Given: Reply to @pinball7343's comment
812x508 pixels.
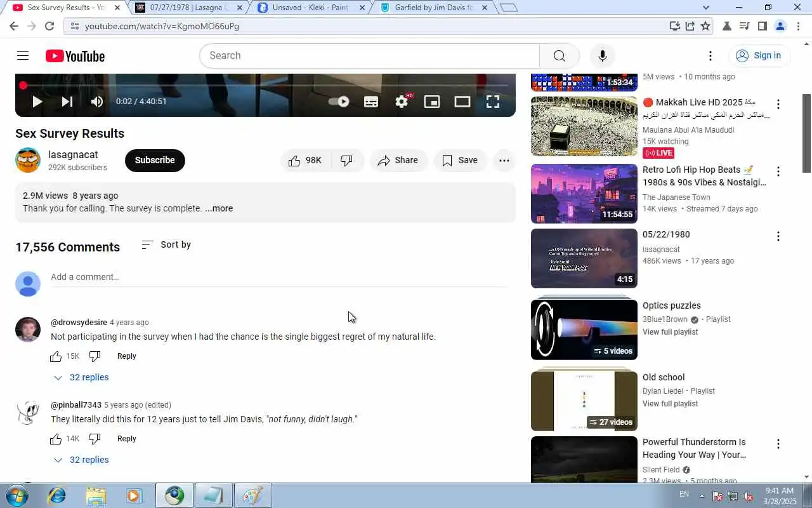Looking at the screenshot, I should tap(127, 439).
